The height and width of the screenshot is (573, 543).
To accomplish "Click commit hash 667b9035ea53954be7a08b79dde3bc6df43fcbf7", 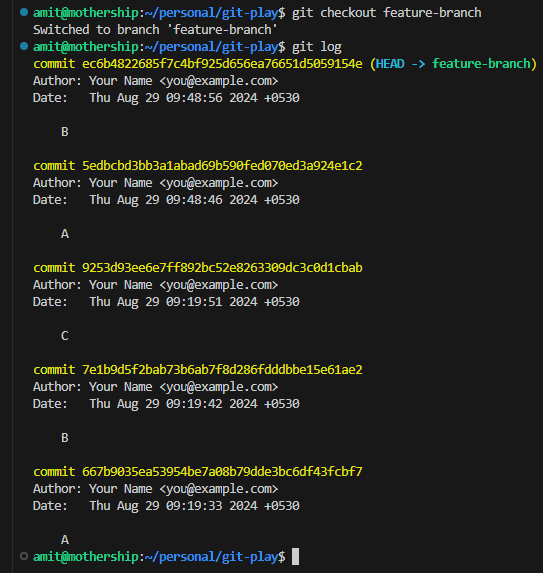I will click(x=222, y=471).
